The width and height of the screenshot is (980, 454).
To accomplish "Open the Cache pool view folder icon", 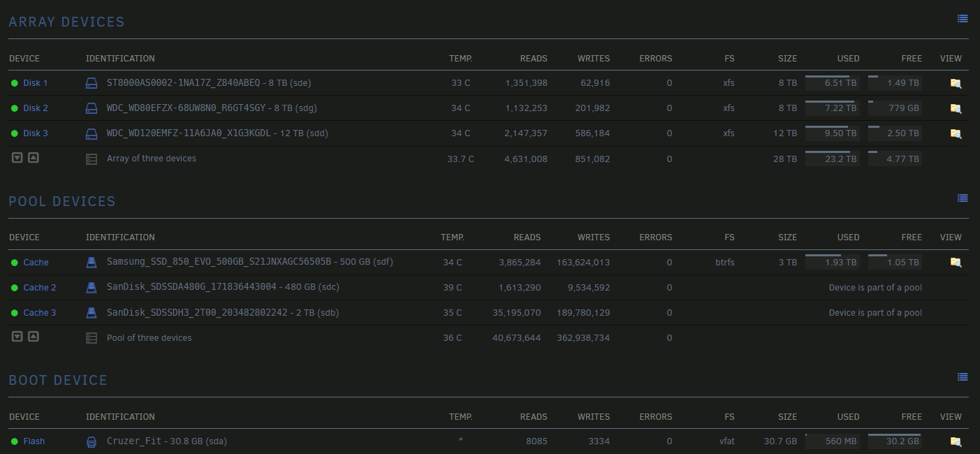I will [956, 263].
